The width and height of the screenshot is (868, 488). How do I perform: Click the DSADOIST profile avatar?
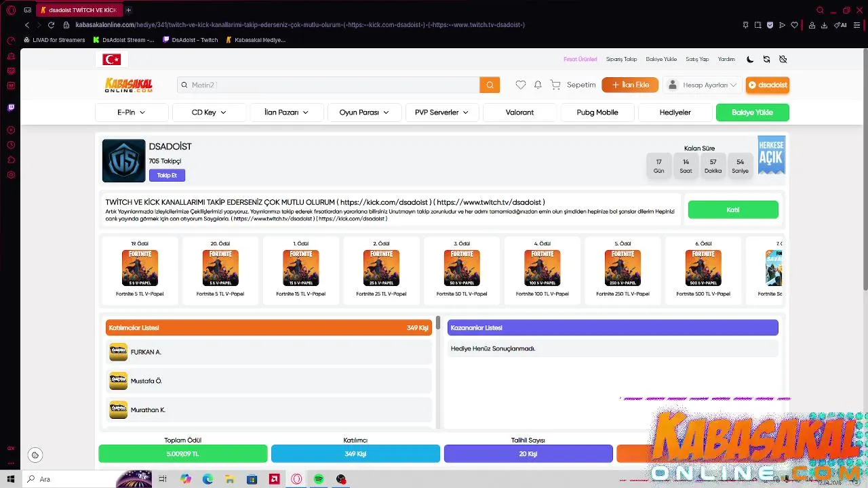point(123,161)
